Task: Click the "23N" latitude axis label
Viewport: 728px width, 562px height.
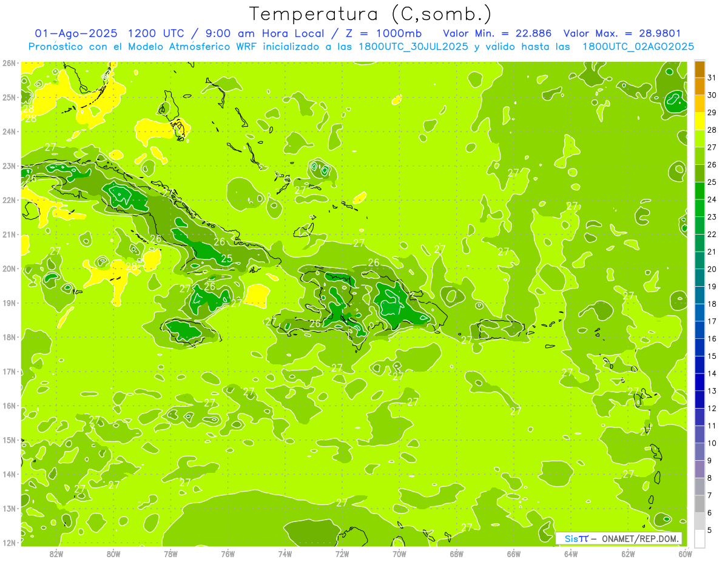Action: click(8, 166)
